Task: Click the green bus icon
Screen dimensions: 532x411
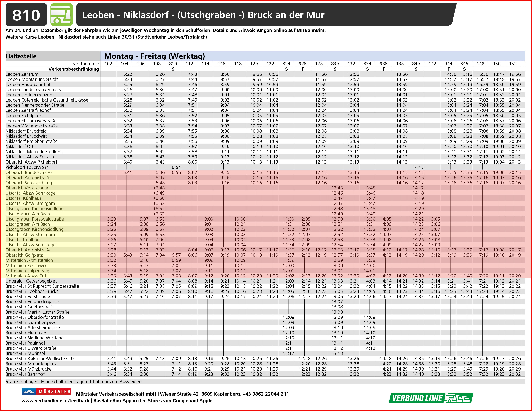Action: [61, 15]
